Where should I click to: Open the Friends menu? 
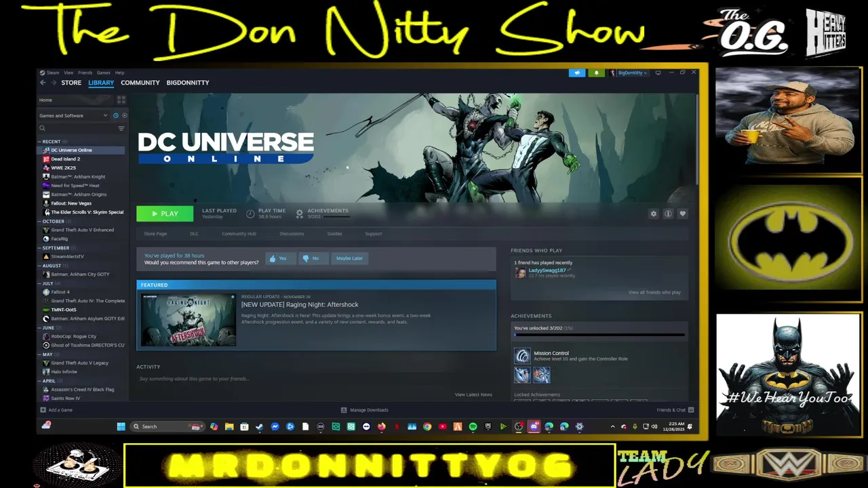coord(85,73)
